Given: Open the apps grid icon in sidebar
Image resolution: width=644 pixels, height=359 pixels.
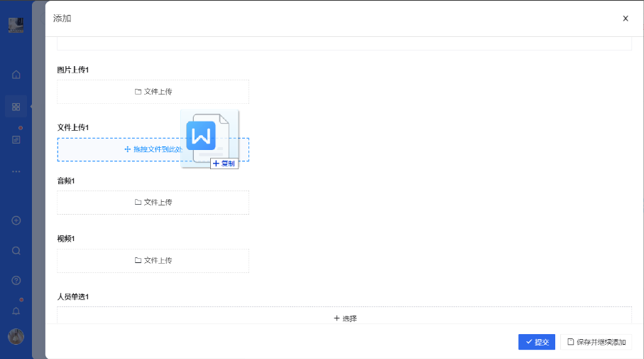Looking at the screenshot, I should pyautogui.click(x=16, y=107).
